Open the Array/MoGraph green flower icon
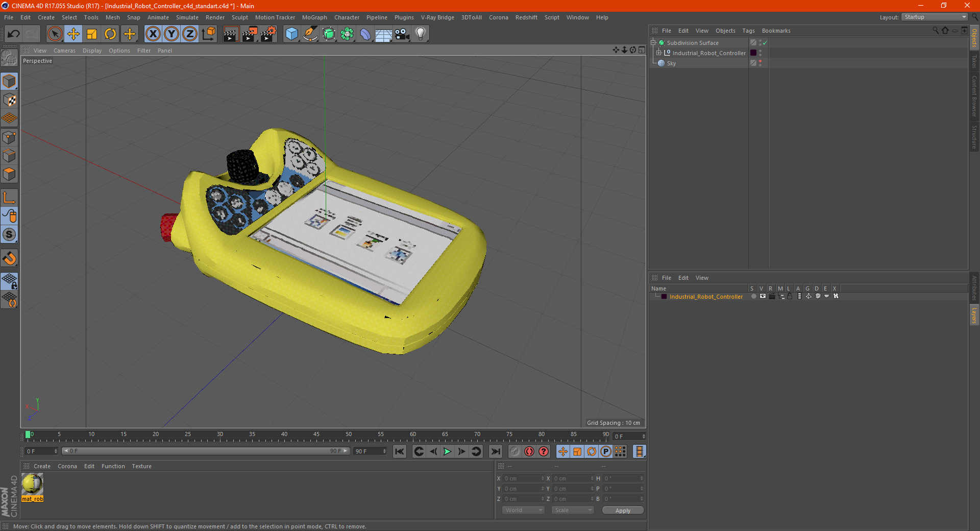 coord(347,34)
